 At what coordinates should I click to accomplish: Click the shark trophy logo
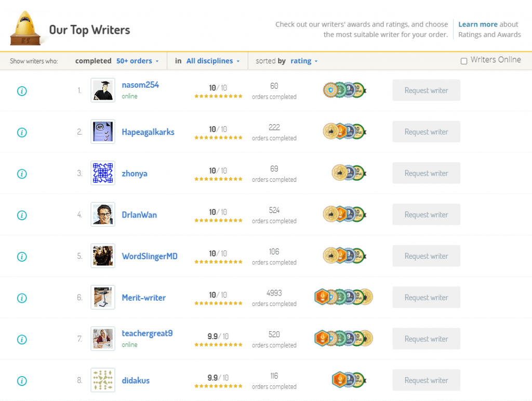[25, 28]
